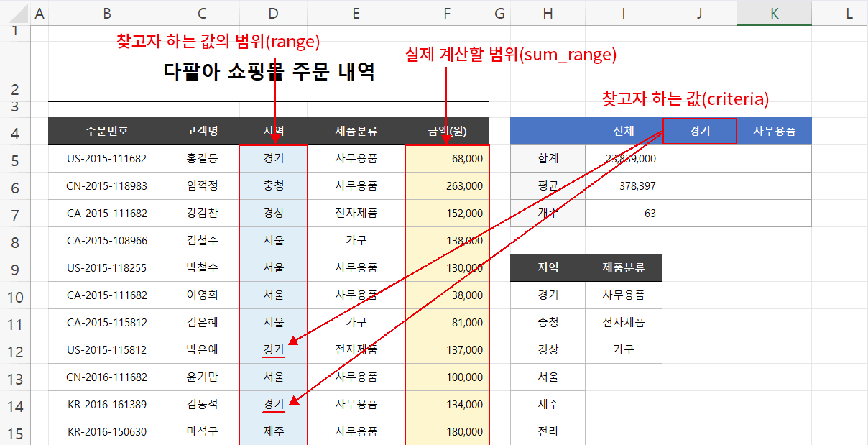Select the highlighted column K header

coord(774,12)
